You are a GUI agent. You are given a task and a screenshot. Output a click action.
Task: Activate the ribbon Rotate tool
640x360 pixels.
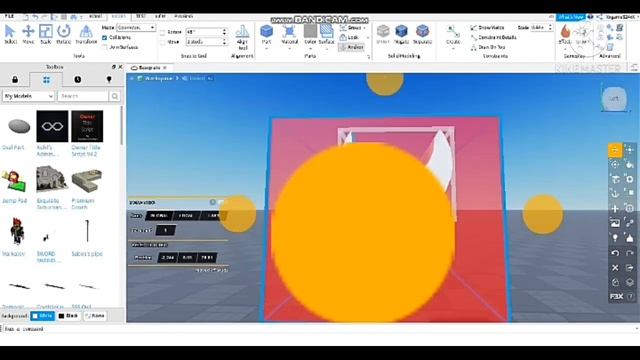63,34
